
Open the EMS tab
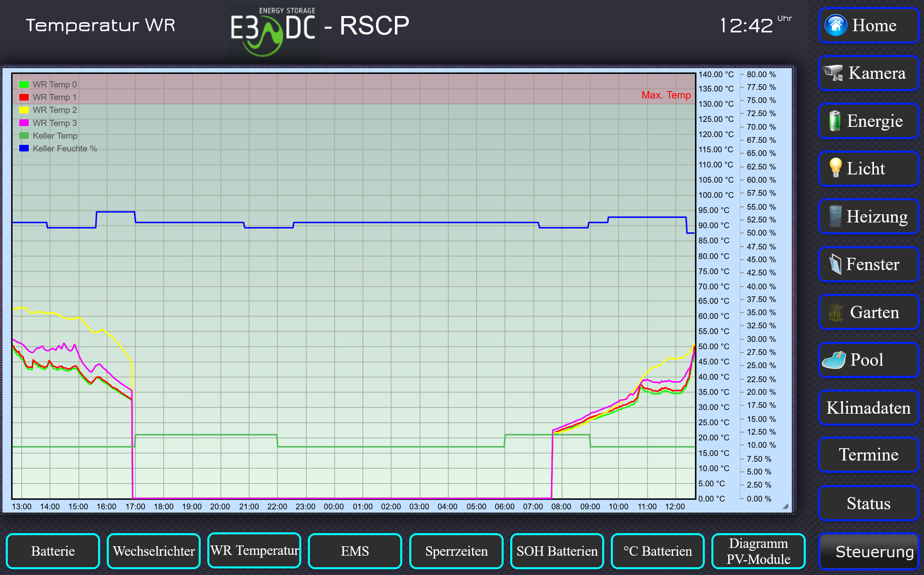point(355,551)
